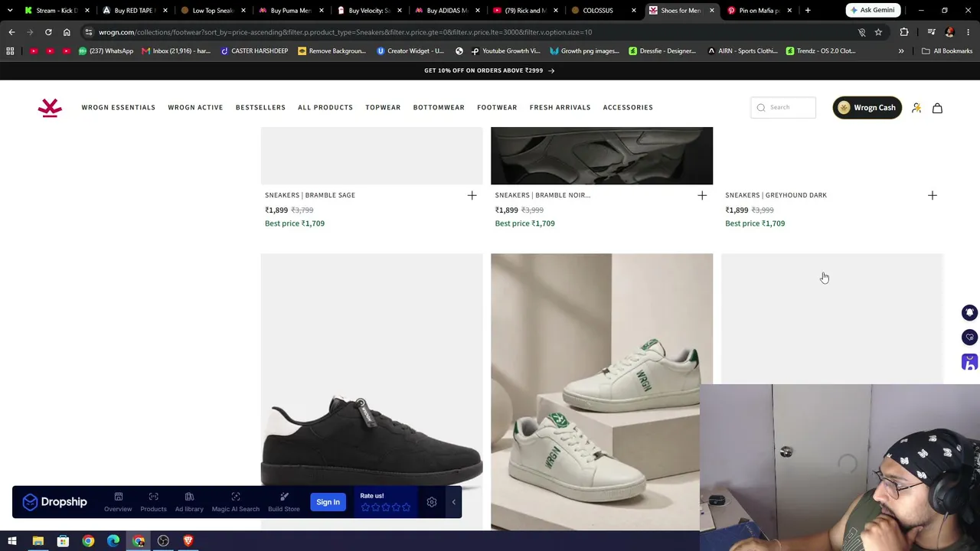Open a new browser tab
The width and height of the screenshot is (980, 551).
point(808,11)
